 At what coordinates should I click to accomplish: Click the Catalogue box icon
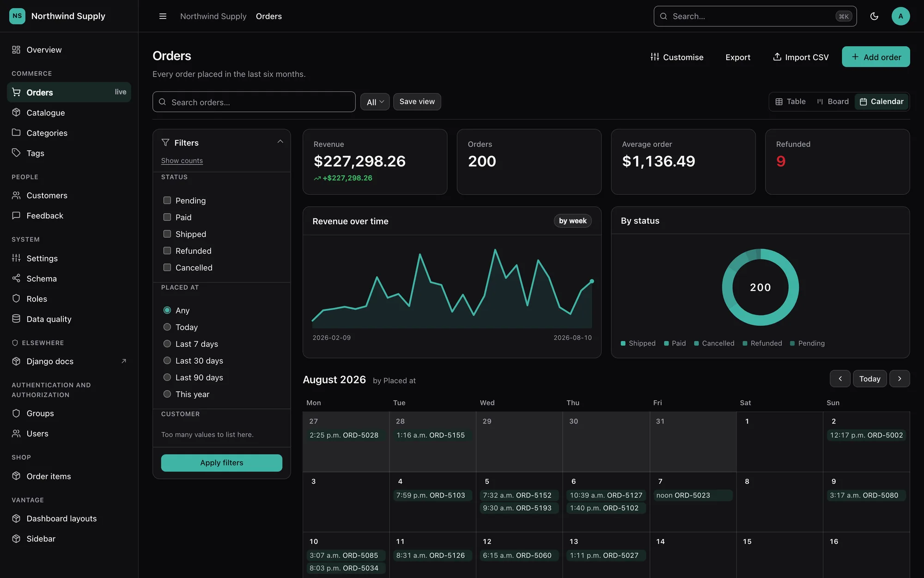16,112
